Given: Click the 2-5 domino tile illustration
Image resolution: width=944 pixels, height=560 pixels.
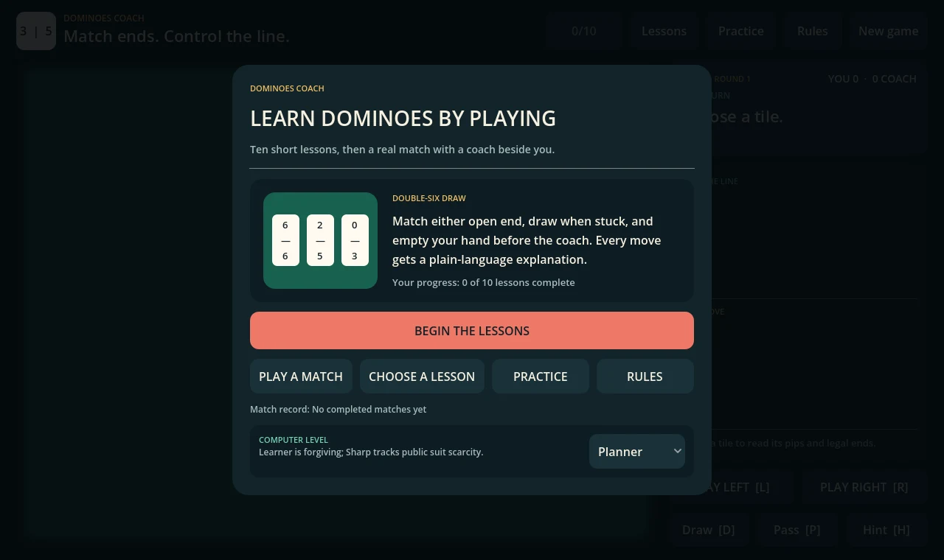Looking at the screenshot, I should coord(320,240).
